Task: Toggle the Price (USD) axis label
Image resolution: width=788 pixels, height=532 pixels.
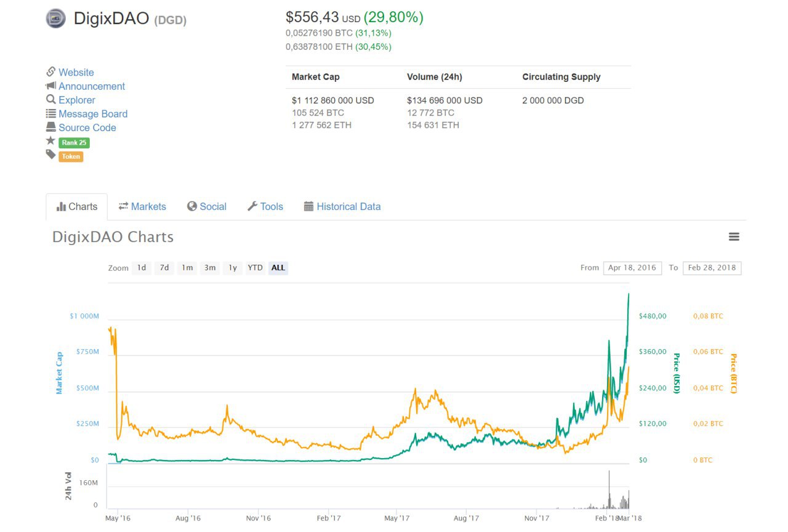Action: (676, 373)
